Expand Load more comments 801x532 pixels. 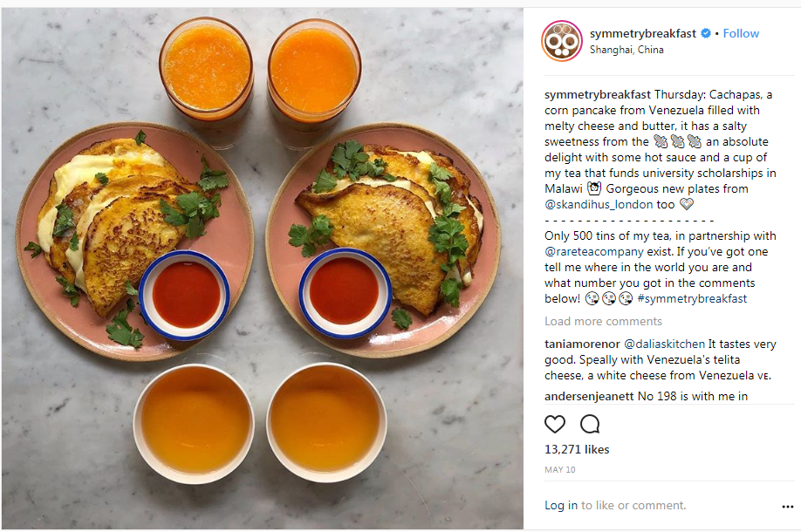[x=603, y=321]
